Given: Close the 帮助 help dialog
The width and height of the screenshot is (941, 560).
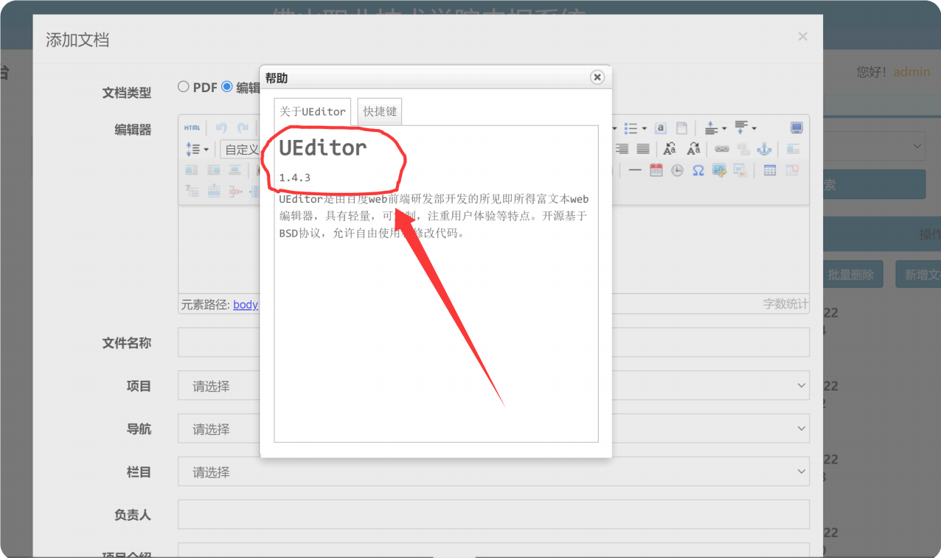Looking at the screenshot, I should [x=597, y=77].
